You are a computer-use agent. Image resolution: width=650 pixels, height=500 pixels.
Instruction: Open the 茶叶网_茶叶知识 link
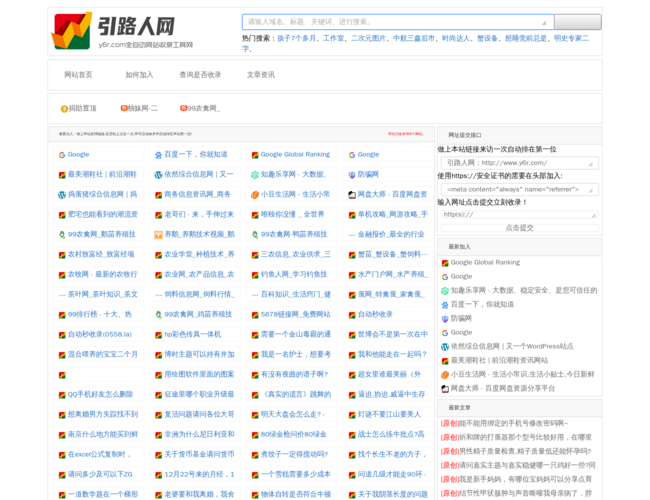coord(103,294)
